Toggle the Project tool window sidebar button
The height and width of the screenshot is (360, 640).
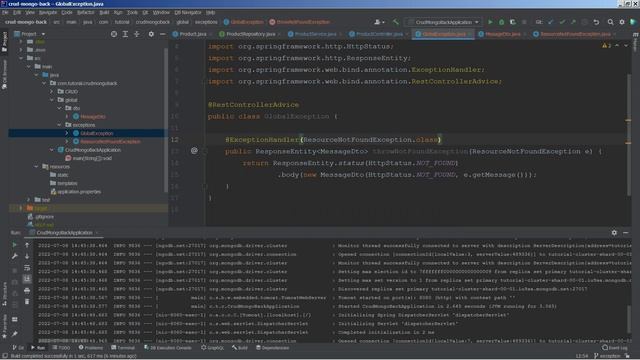(x=4, y=42)
